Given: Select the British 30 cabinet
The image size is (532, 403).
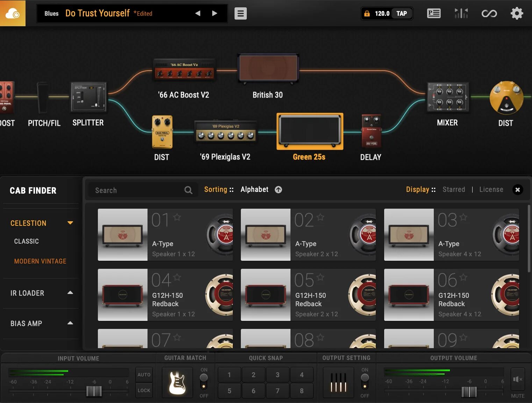Looking at the screenshot, I should coord(268,69).
